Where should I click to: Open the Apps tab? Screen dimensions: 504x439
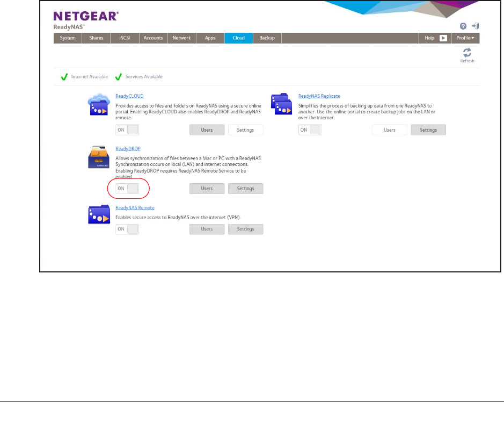[210, 38]
